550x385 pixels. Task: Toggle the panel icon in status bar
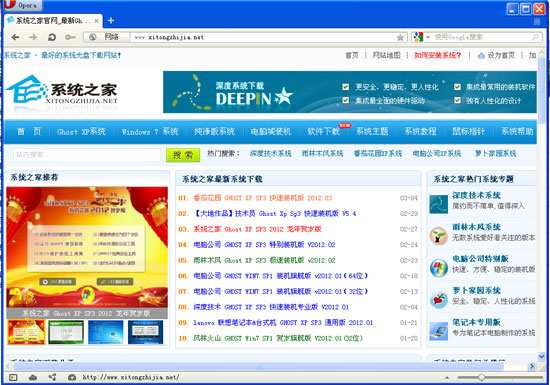coord(13,377)
